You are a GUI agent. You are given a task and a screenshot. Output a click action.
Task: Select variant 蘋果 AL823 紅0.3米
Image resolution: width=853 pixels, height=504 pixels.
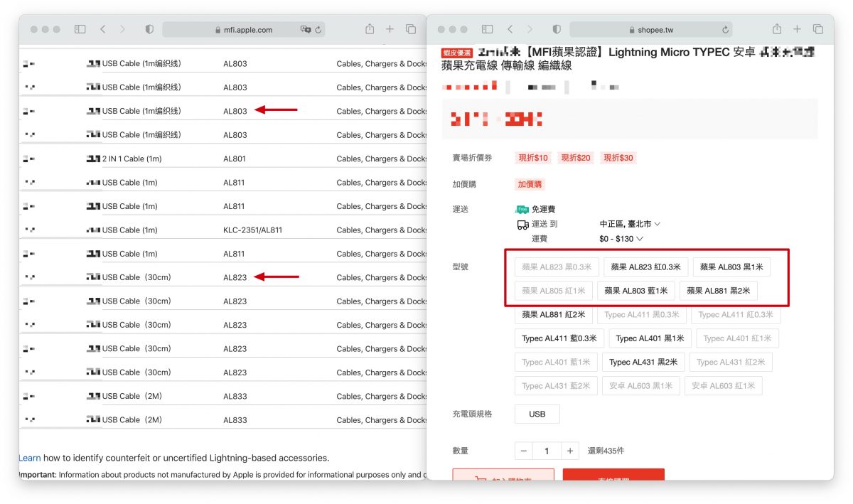pyautogui.click(x=646, y=267)
